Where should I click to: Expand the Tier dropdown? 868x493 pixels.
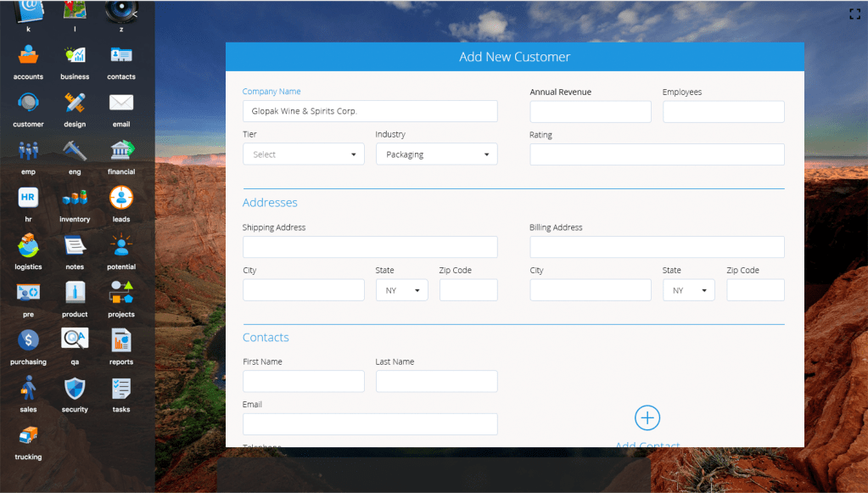[x=303, y=154]
